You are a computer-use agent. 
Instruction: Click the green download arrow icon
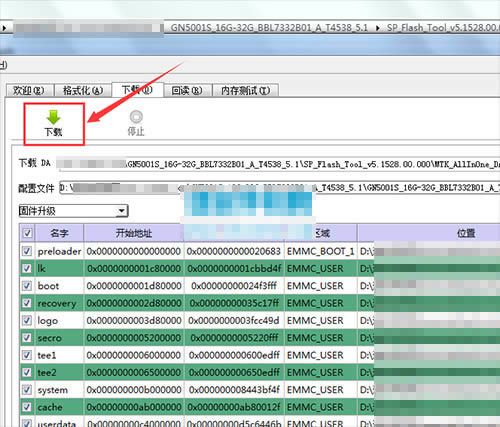(53, 117)
